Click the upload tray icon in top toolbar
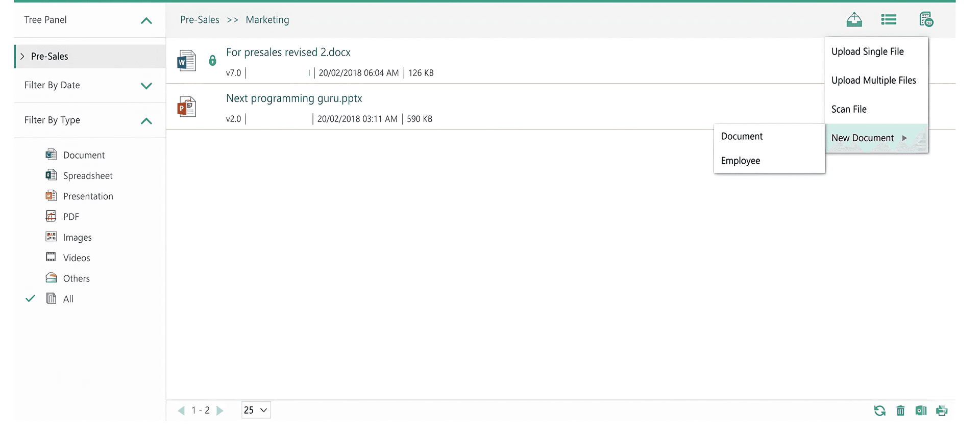Screen dimensions: 980x434 pos(854,20)
